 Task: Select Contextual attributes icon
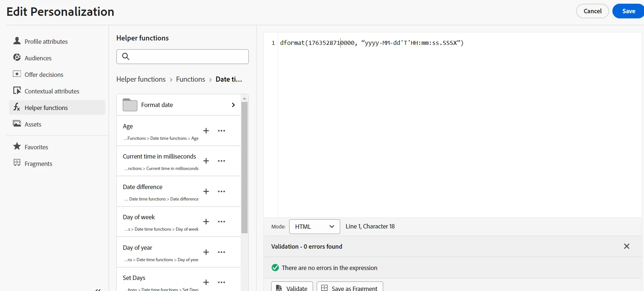point(17,91)
